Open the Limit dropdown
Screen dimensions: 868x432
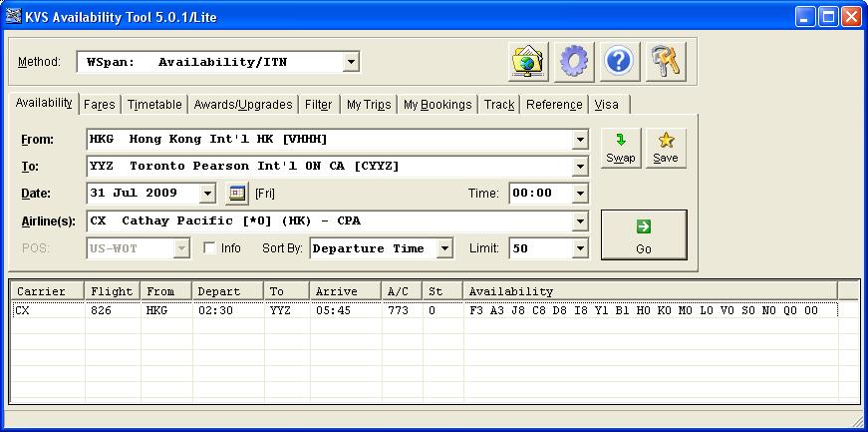point(580,248)
